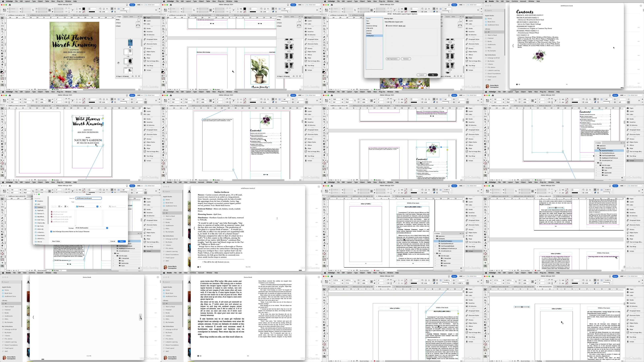Click Remove button in EPUB export options

tap(406, 59)
